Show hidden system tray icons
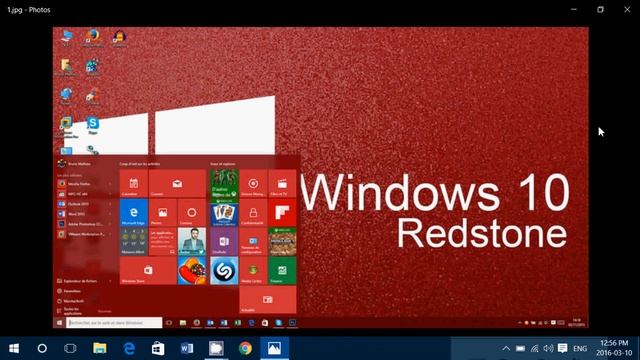Image resolution: width=640 pixels, height=360 pixels. click(506, 348)
